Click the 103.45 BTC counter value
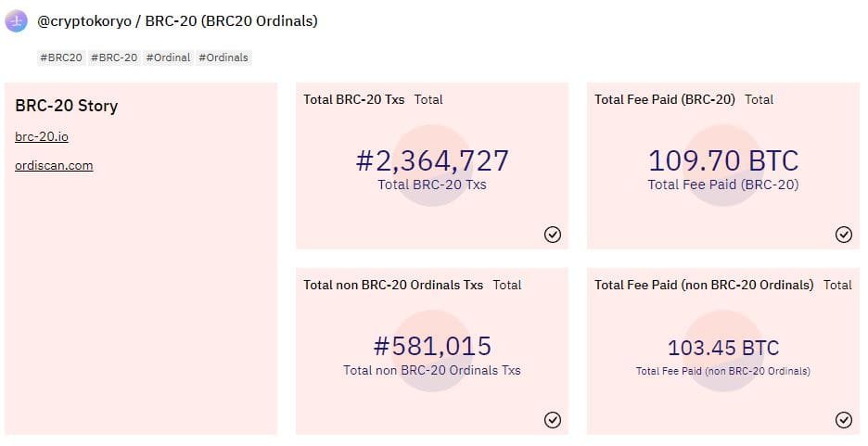The height and width of the screenshot is (446, 868). (x=723, y=349)
